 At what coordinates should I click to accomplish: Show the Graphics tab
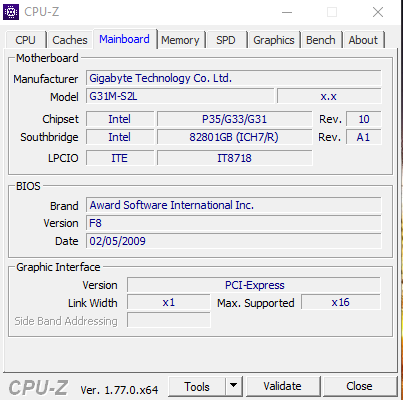point(274,40)
